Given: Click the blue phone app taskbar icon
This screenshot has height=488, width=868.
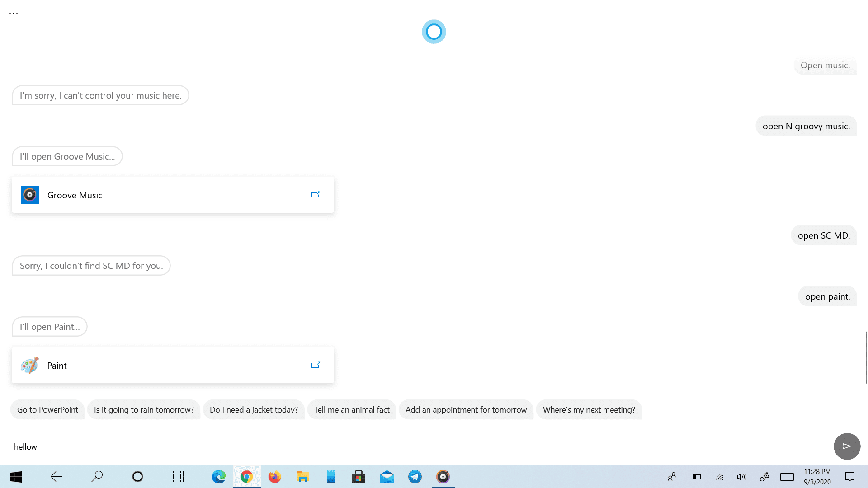Looking at the screenshot, I should 331,477.
